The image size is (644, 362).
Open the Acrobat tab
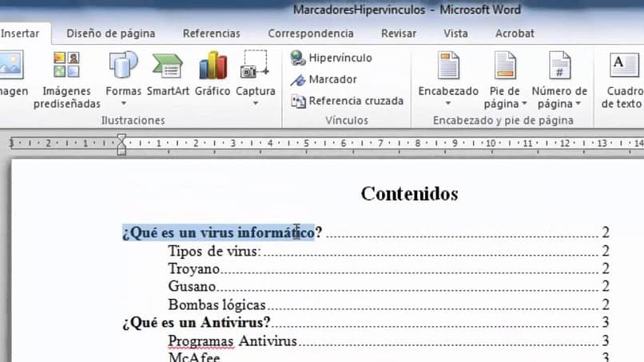pos(515,34)
